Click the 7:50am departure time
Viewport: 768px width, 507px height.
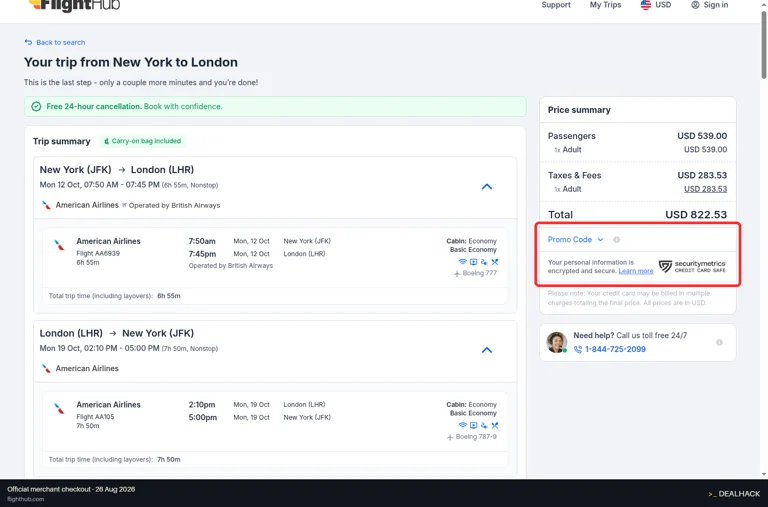202,241
